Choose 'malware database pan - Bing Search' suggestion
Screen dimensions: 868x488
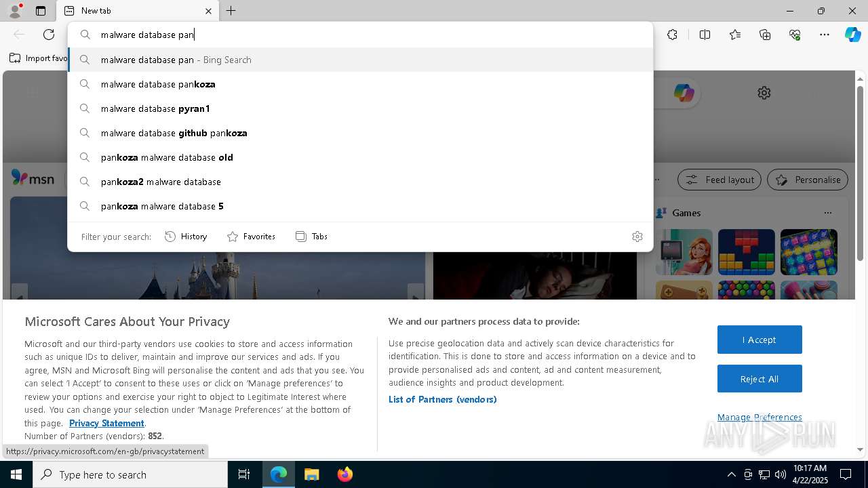(x=360, y=60)
